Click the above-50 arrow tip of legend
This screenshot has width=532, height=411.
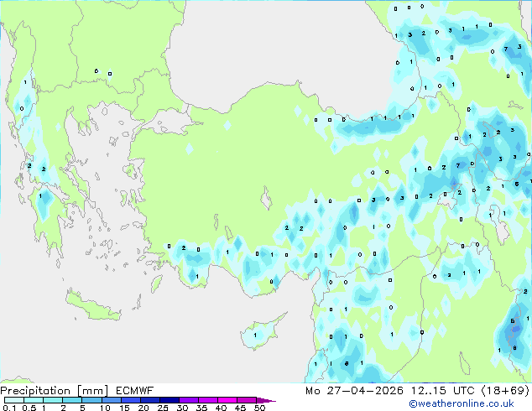(x=266, y=400)
